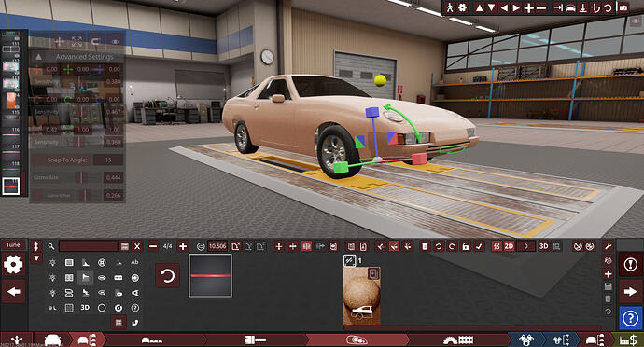
Task: Select the 3D fixture category icon
Action: [85, 308]
